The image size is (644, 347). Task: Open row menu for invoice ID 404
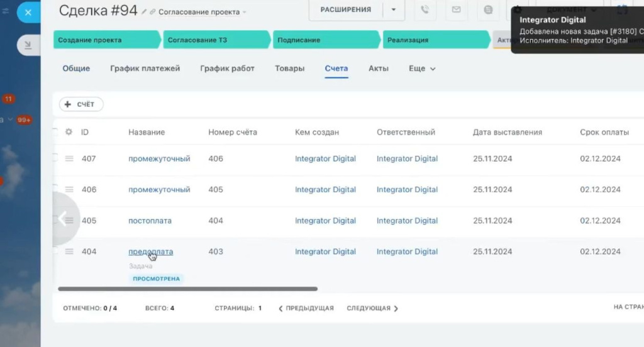click(x=69, y=251)
